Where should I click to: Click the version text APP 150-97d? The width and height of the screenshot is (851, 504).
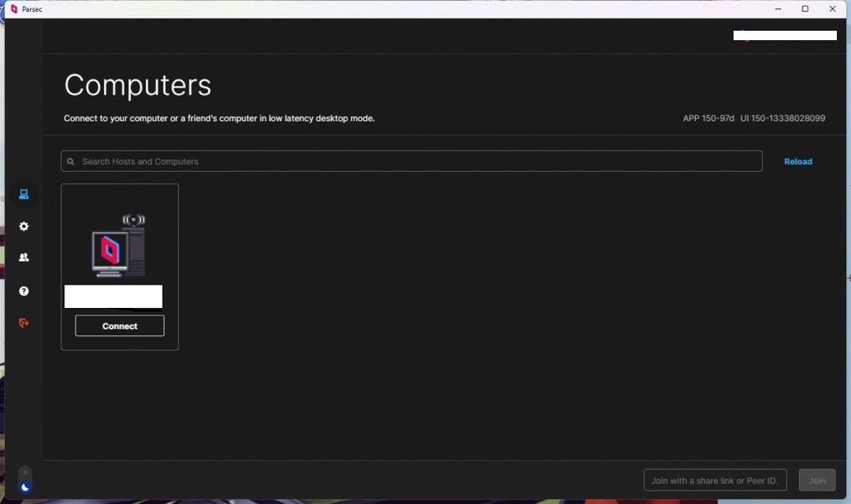click(708, 118)
